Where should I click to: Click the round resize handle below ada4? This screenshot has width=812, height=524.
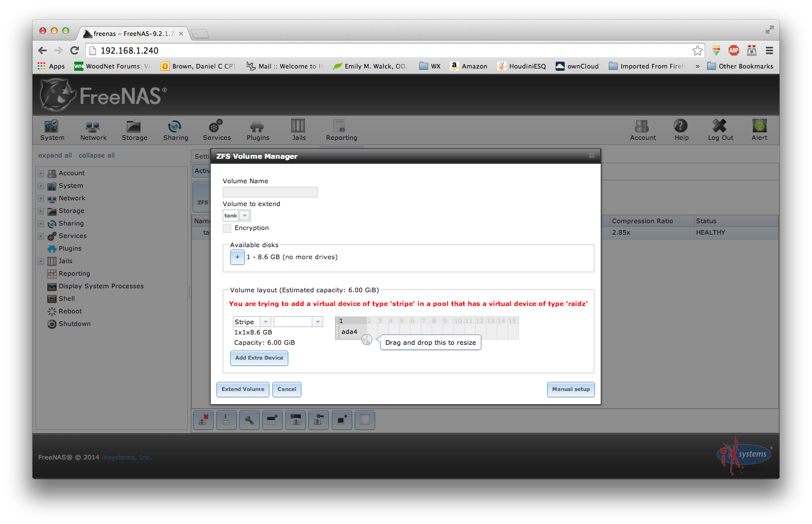367,340
